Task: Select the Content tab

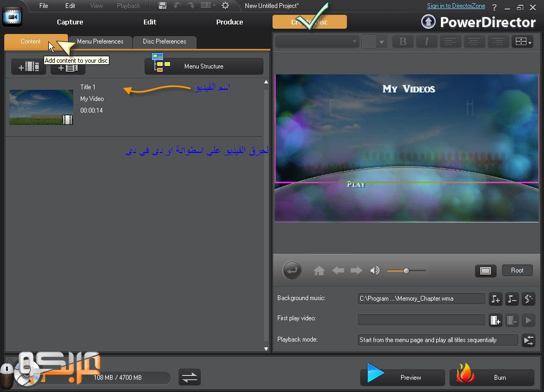Action: 30,41
